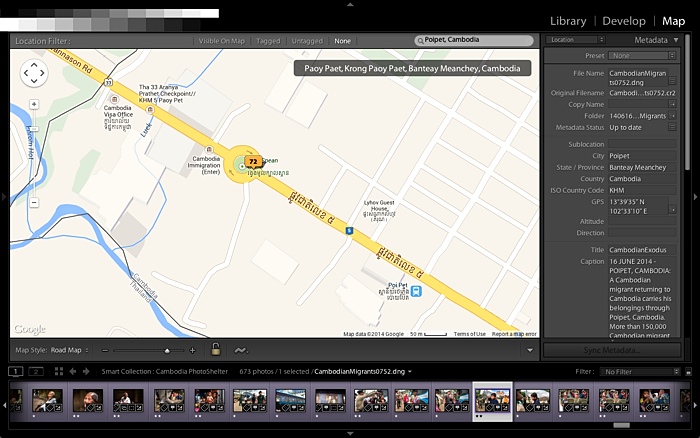Hide the right panel with its edge arrow
The image size is (700, 438).
click(x=695, y=196)
